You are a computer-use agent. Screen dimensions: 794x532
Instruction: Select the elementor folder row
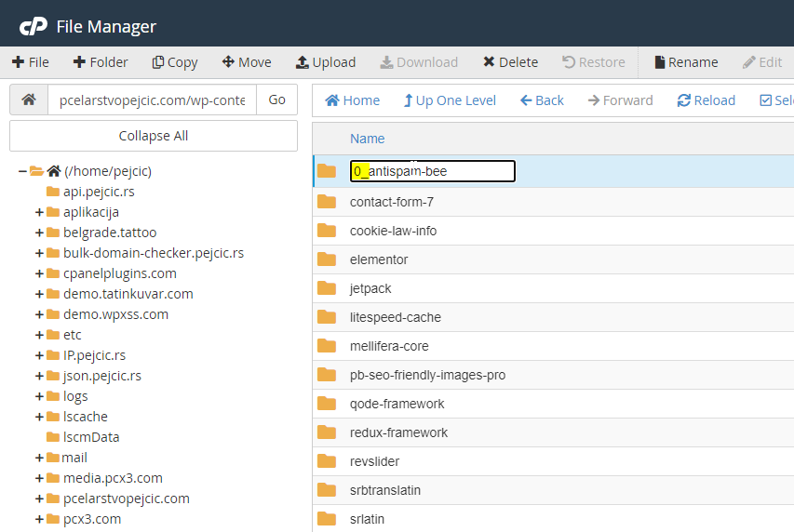pyautogui.click(x=553, y=259)
